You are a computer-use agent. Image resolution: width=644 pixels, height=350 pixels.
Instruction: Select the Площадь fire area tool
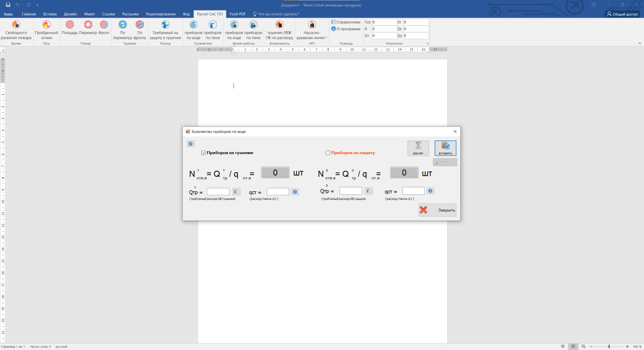tap(69, 25)
